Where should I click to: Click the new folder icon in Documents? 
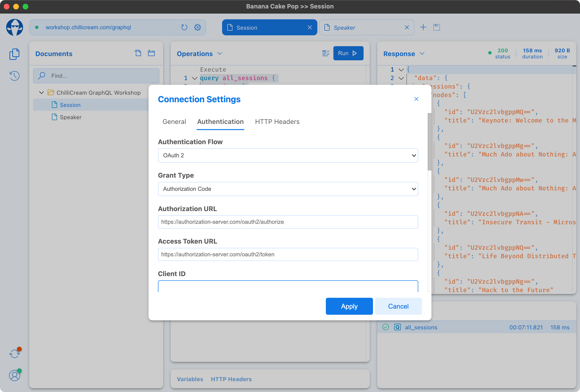point(151,53)
